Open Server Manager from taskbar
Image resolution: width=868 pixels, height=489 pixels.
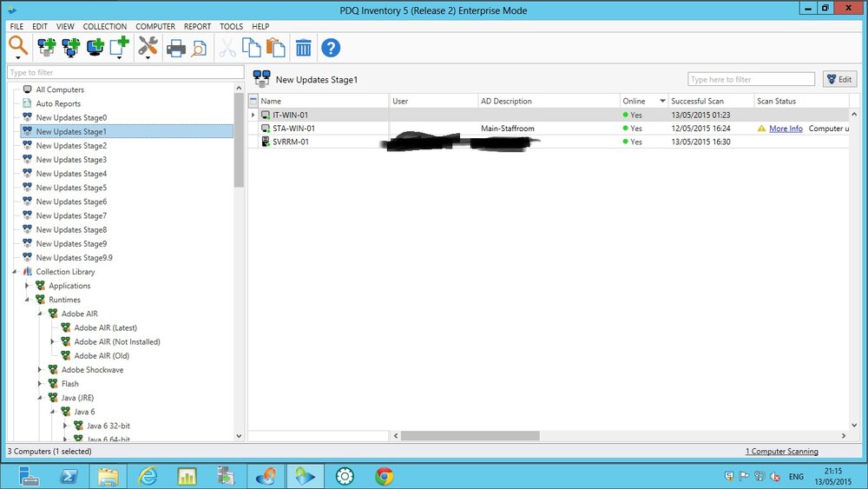[x=29, y=476]
